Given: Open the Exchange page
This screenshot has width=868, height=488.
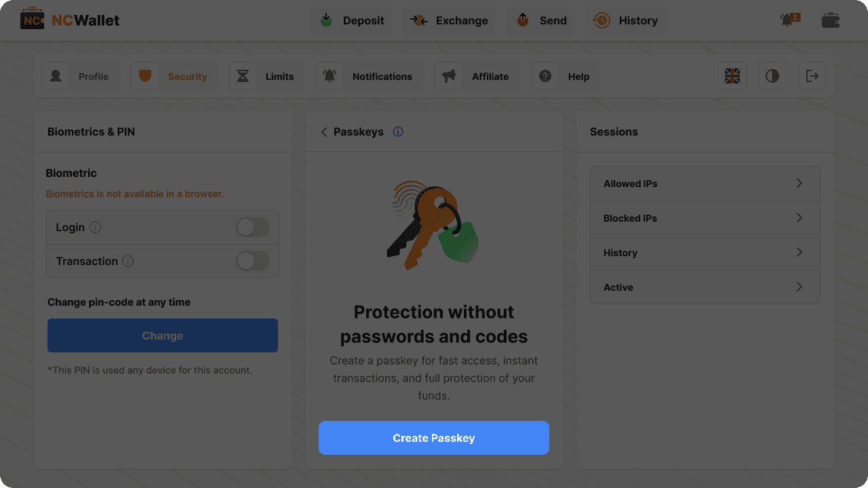Looking at the screenshot, I should coord(449,20).
